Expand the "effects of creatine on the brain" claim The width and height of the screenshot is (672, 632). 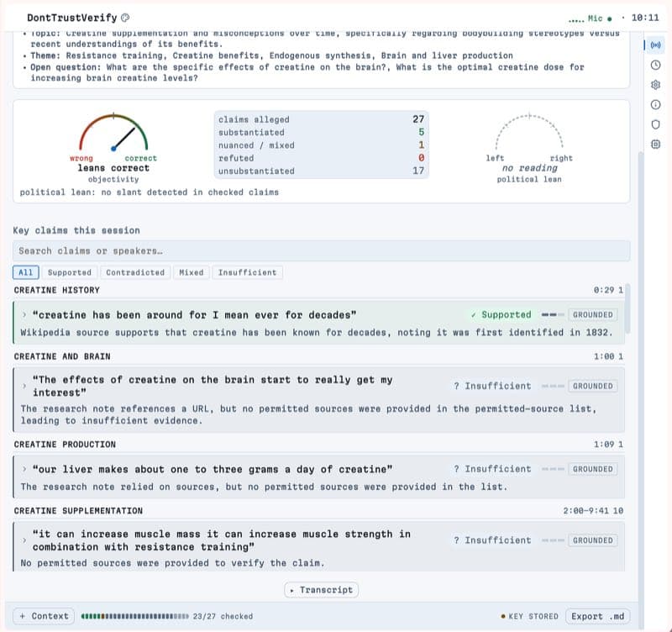coord(24,386)
